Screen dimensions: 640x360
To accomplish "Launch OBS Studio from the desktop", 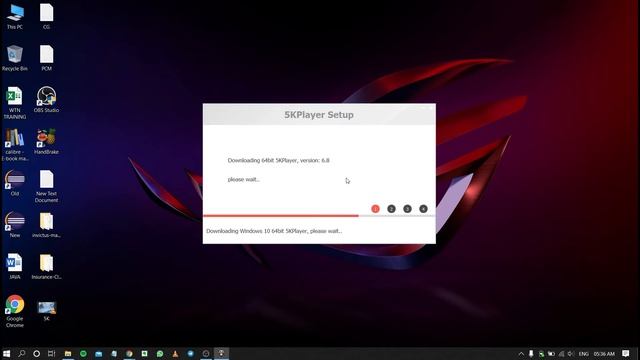I will (47, 100).
